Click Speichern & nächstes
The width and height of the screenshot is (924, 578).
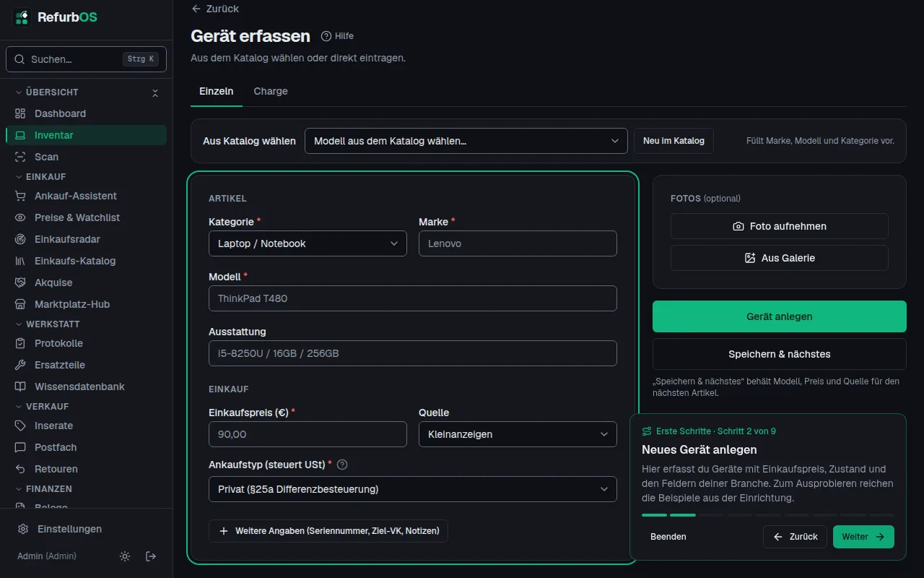point(780,354)
